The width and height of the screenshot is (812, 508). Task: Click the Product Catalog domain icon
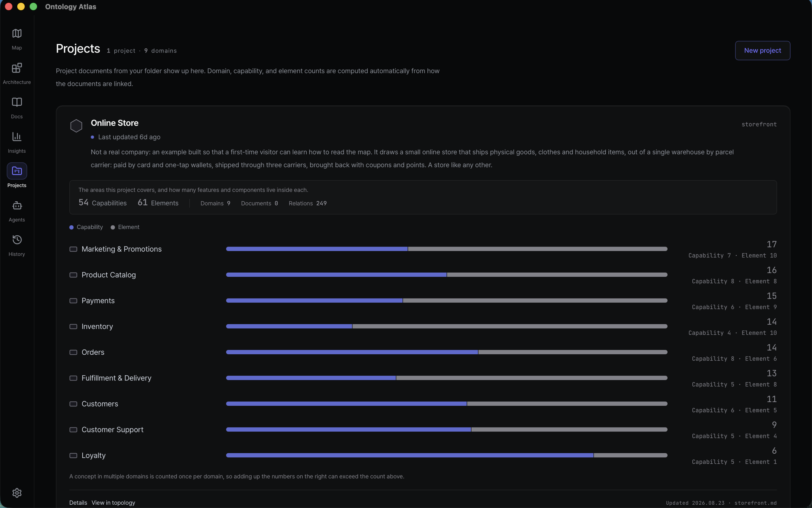[x=73, y=275]
